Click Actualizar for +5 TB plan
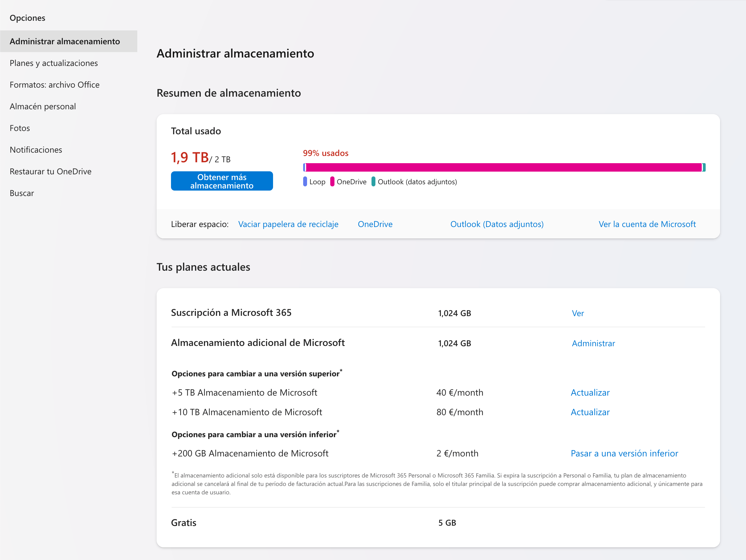 pyautogui.click(x=590, y=392)
